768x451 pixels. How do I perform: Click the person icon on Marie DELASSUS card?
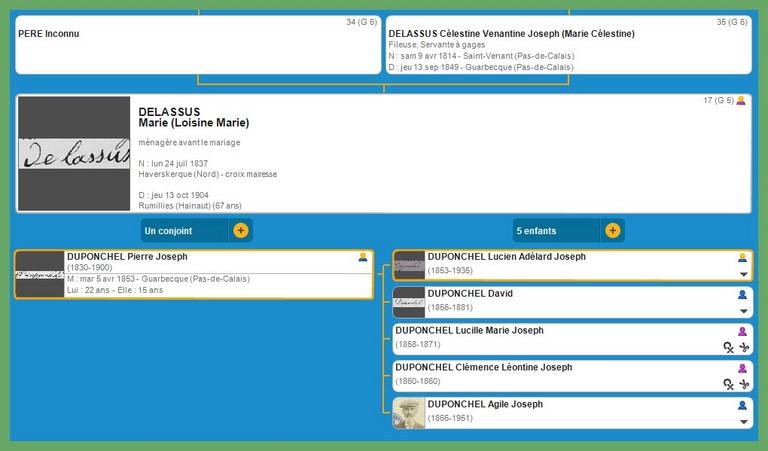741,101
